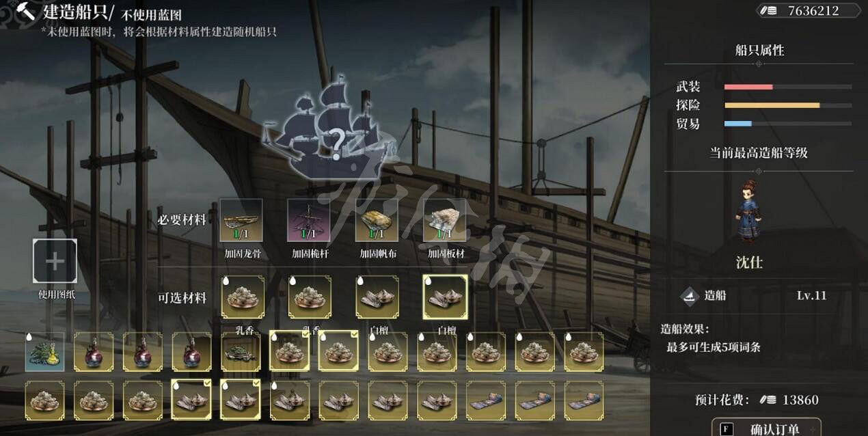Select the 加固龙骨 required material

tap(241, 220)
